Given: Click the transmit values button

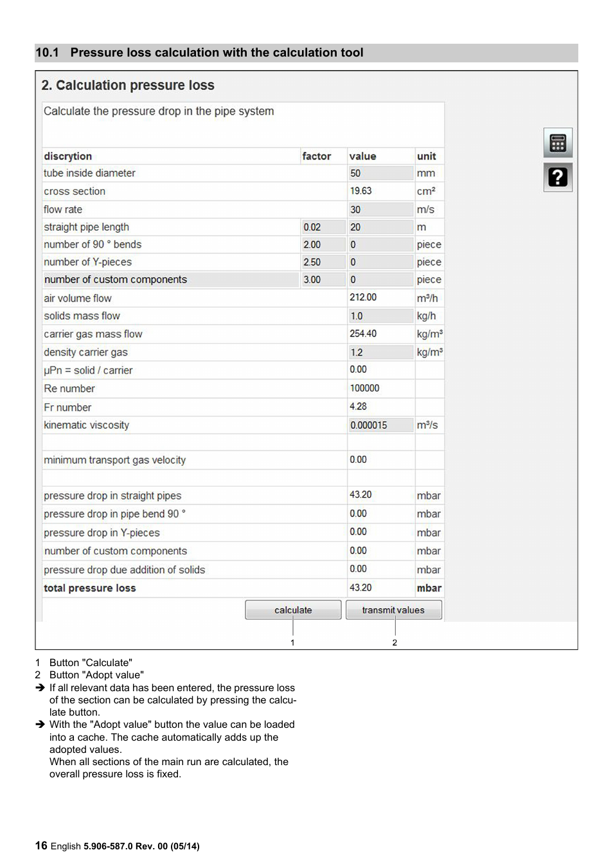Looking at the screenshot, I should coord(393,610).
